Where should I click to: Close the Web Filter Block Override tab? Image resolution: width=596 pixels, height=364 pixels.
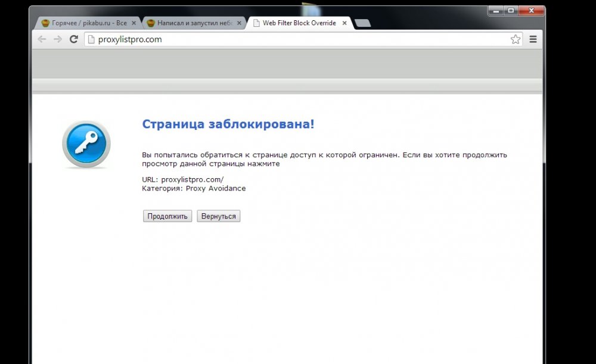click(344, 23)
